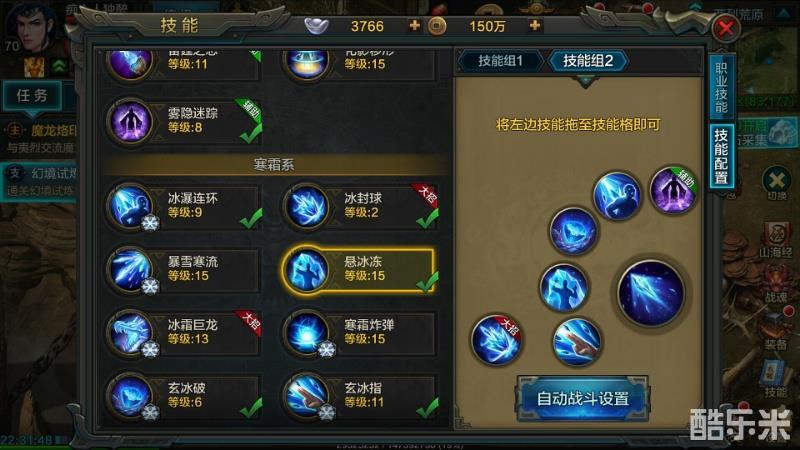Toggle the checkmark on 悬冰冻 skill
The width and height of the screenshot is (800, 450).
[427, 282]
